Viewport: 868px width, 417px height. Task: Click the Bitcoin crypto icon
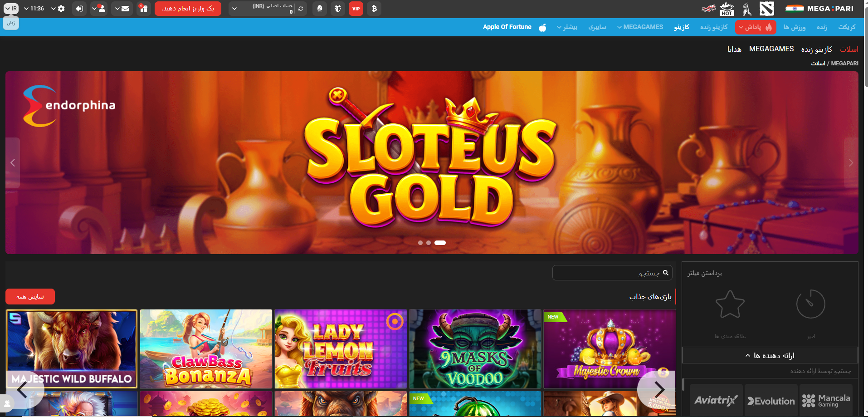pyautogui.click(x=374, y=9)
